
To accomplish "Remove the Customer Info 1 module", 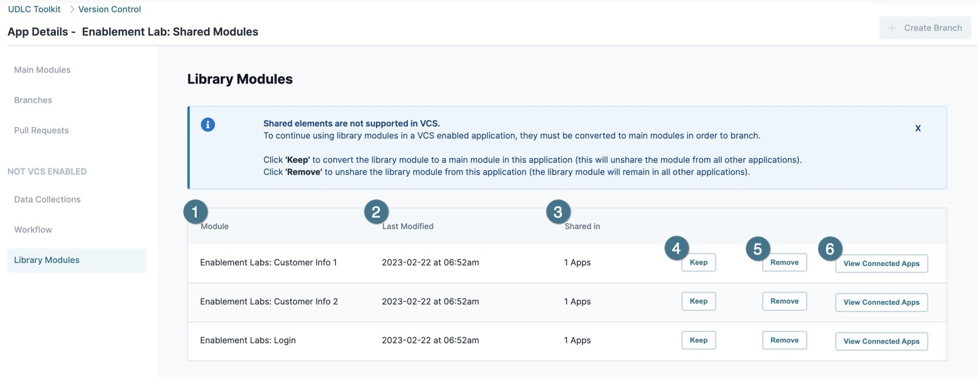I will click(784, 262).
